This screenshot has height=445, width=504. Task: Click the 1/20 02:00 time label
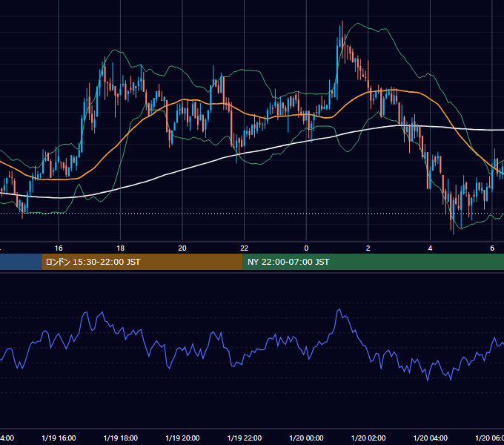(368, 438)
